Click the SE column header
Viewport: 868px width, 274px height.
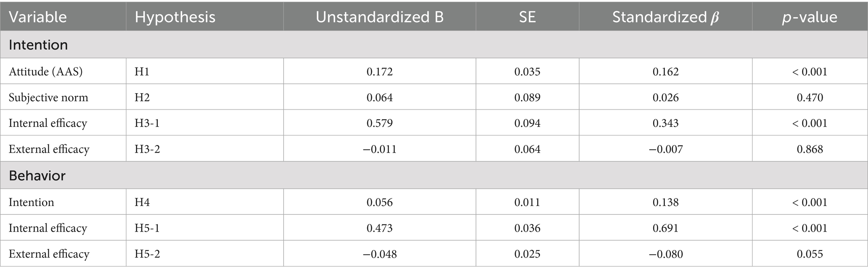527,17
